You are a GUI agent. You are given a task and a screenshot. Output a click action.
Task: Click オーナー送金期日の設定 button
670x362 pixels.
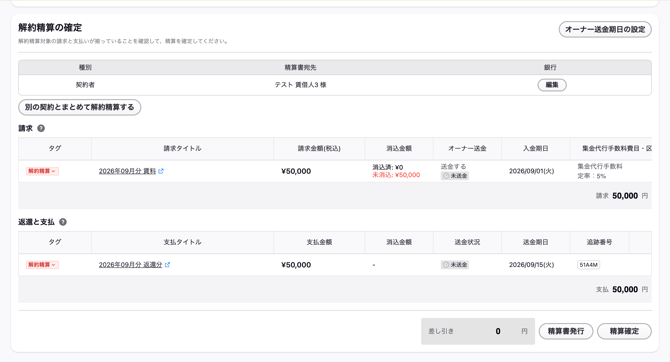pyautogui.click(x=605, y=29)
